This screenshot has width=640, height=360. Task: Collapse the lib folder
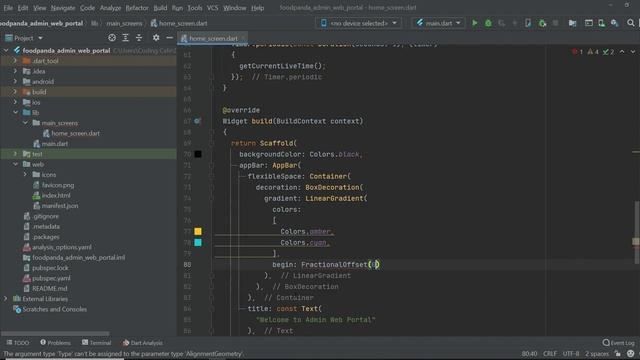pos(15,113)
